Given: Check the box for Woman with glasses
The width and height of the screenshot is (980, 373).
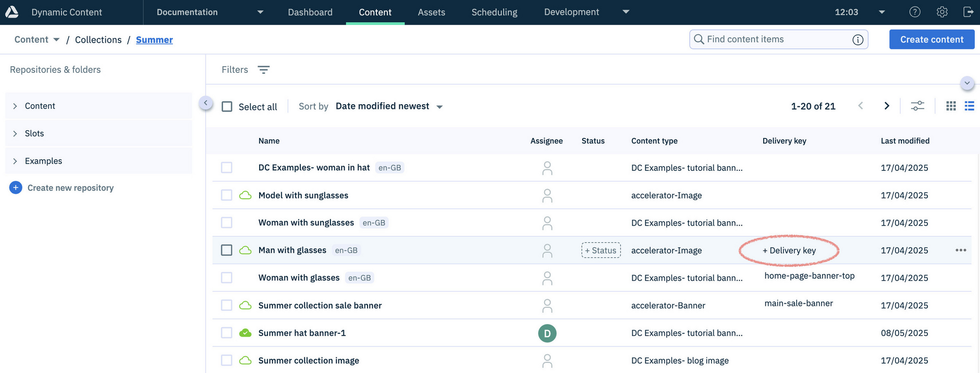Looking at the screenshot, I should coord(227,278).
